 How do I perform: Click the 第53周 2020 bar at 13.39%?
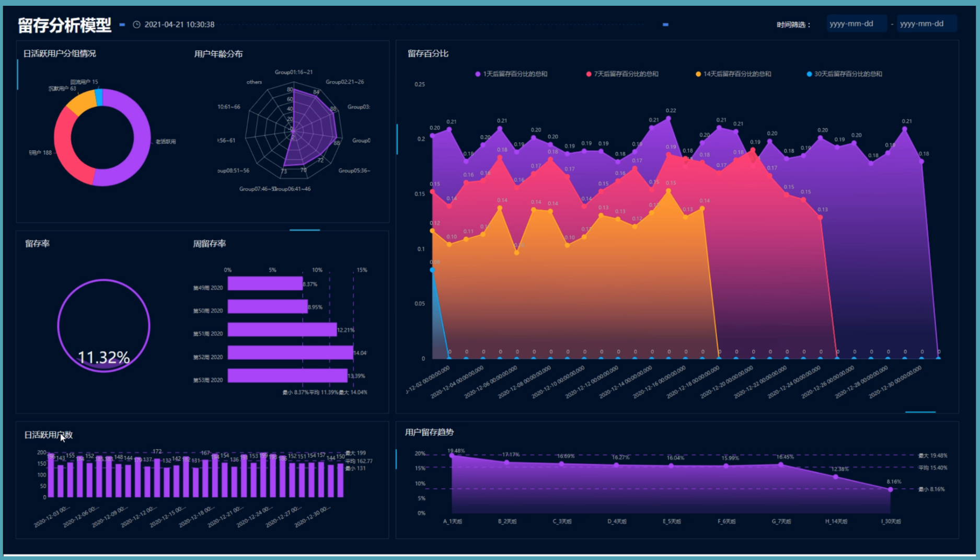pos(287,375)
